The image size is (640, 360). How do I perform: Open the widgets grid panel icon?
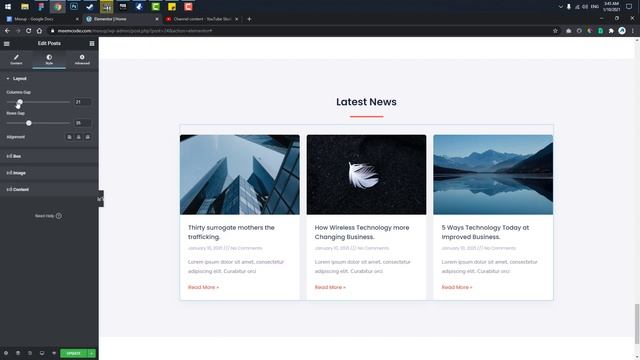pos(92,44)
